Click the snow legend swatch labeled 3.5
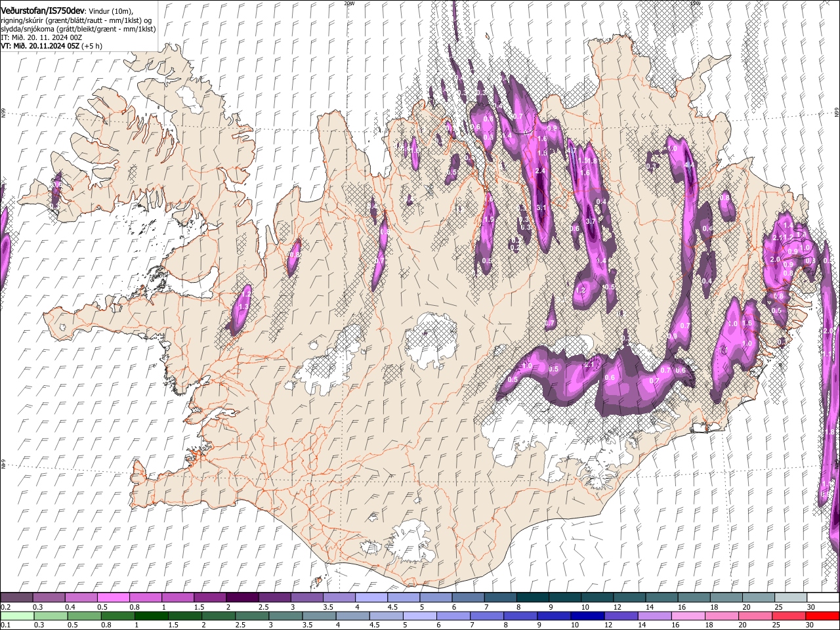Screen dimensions: 840x630 338,598
